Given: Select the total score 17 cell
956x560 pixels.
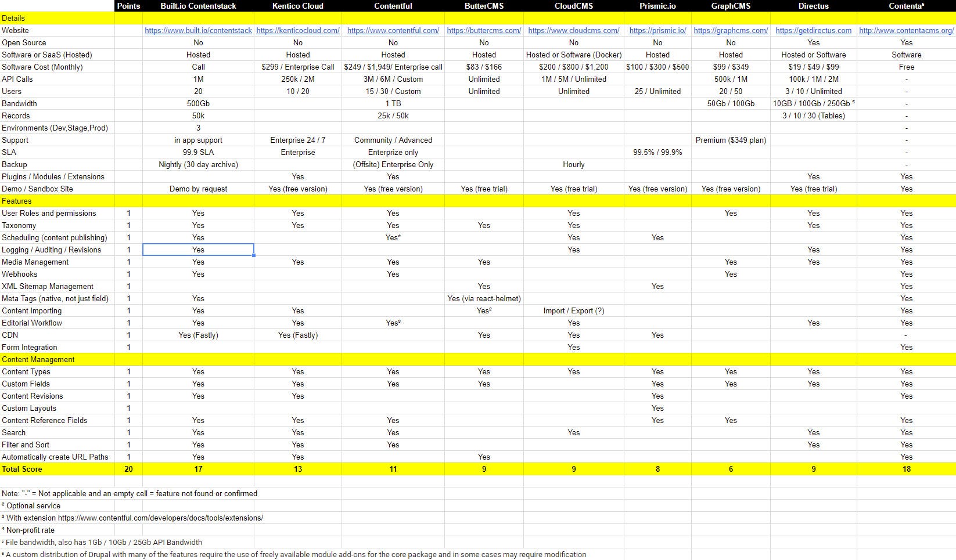Looking at the screenshot, I should coord(199,469).
